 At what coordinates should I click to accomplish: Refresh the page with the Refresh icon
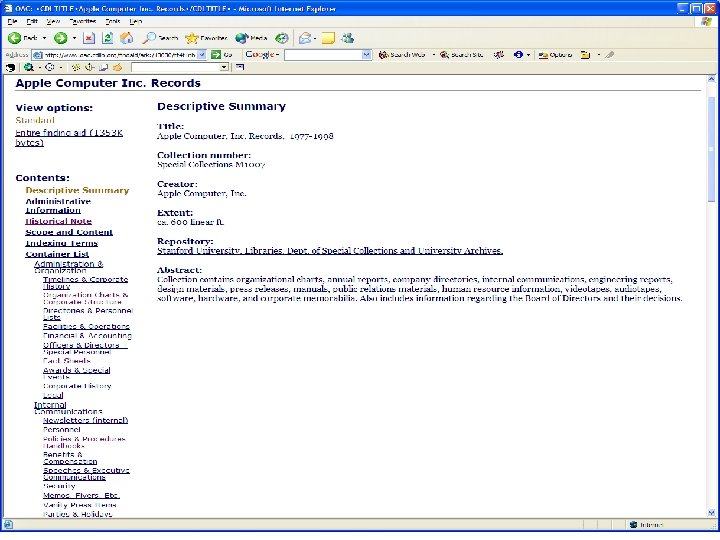tap(107, 38)
